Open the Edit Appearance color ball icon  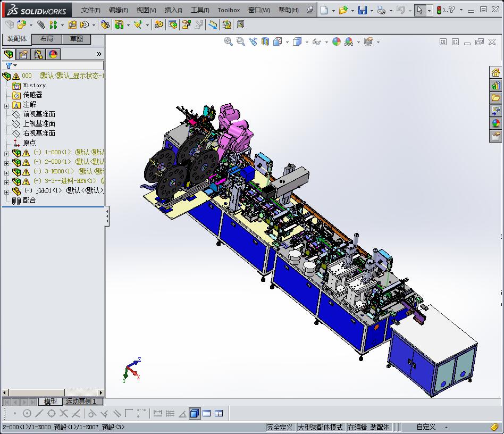click(337, 41)
